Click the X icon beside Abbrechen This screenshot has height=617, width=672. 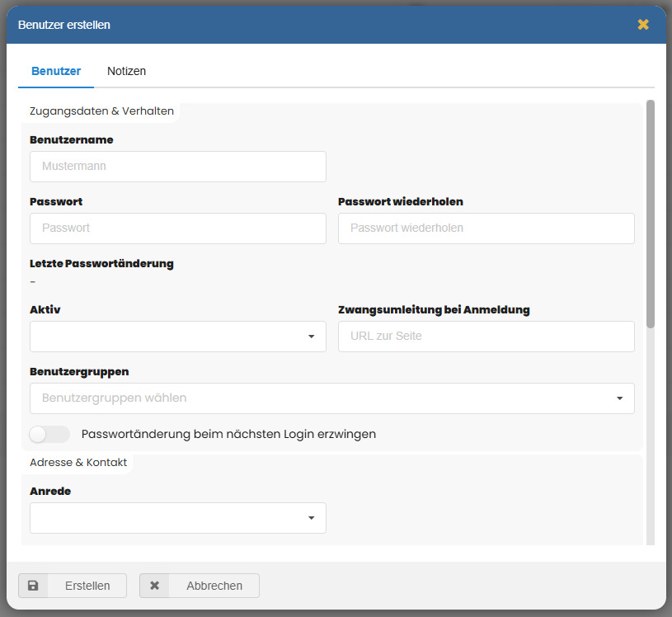click(154, 586)
